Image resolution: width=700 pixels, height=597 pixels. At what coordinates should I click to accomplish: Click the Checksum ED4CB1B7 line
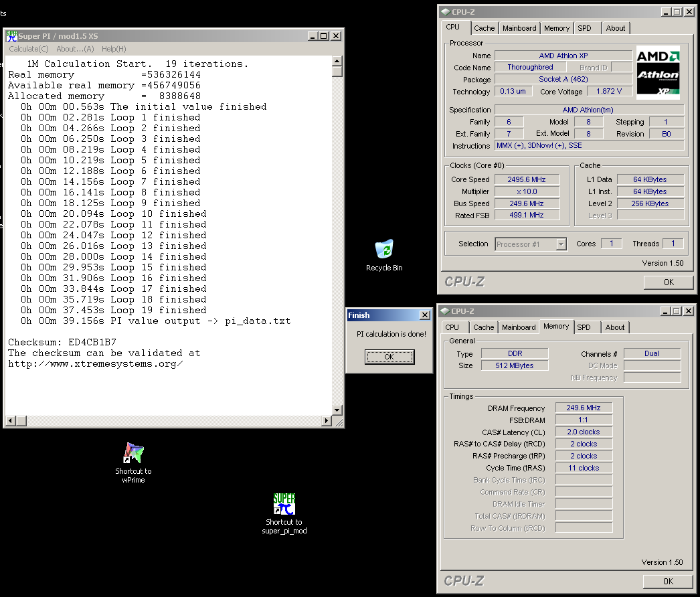point(62,343)
